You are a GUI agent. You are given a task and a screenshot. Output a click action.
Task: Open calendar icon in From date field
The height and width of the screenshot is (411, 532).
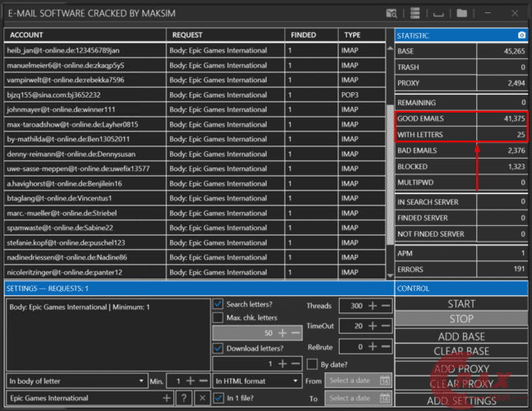(385, 381)
